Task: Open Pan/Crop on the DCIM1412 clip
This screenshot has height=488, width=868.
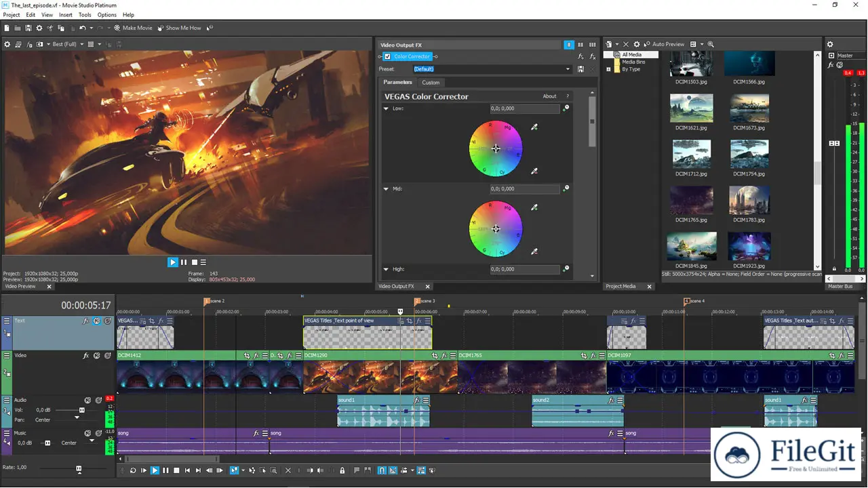Action: click(247, 355)
